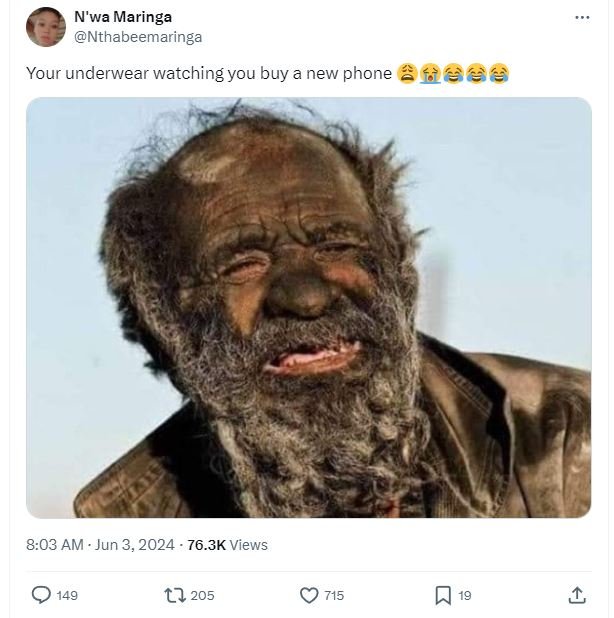This screenshot has width=614, height=618.
Task: Click the tweet text about underwear
Action: tap(208, 73)
